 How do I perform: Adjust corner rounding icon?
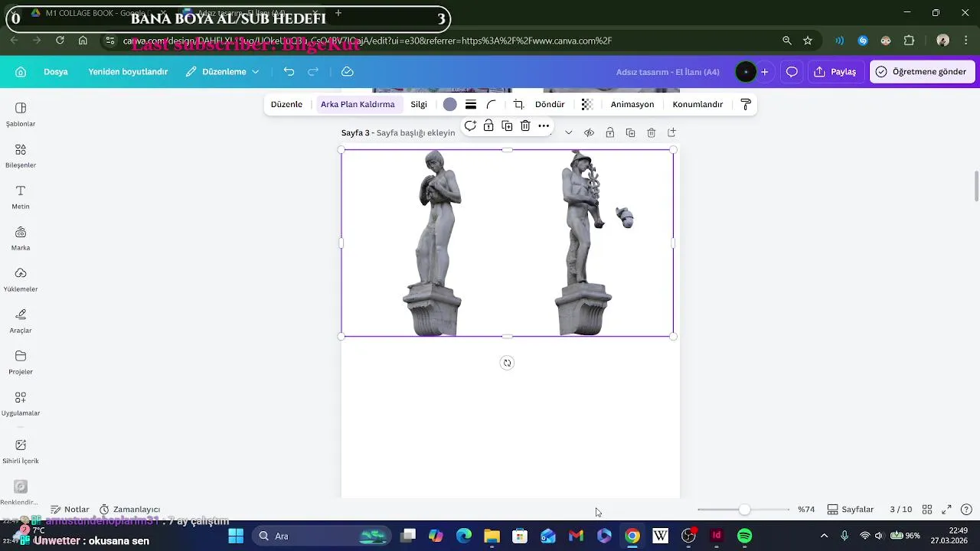click(492, 104)
